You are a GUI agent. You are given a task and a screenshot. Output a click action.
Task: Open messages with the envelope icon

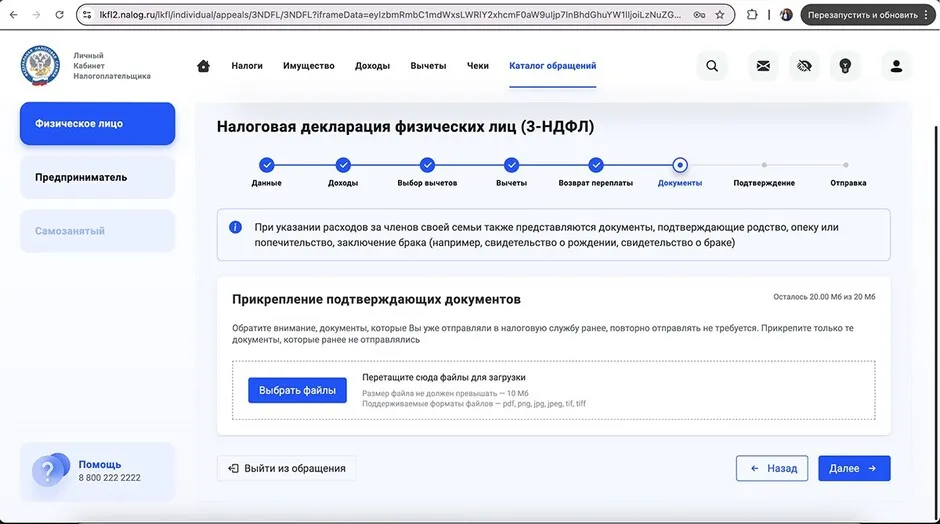click(763, 66)
